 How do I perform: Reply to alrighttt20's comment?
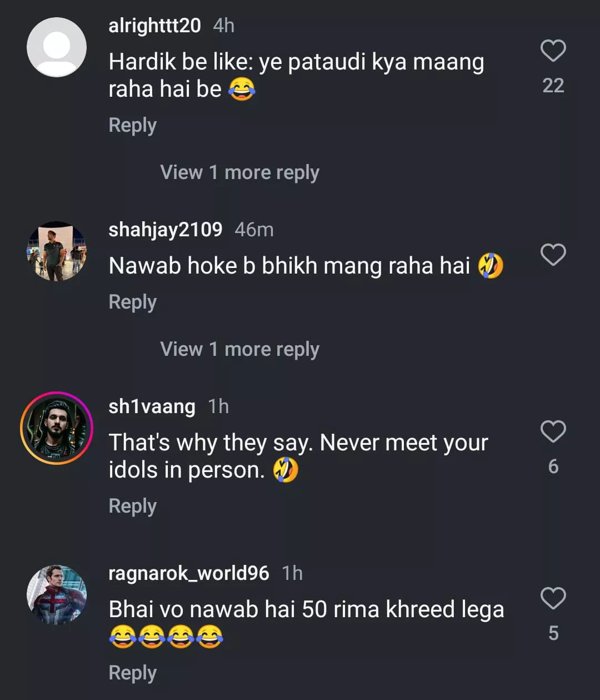[132, 125]
